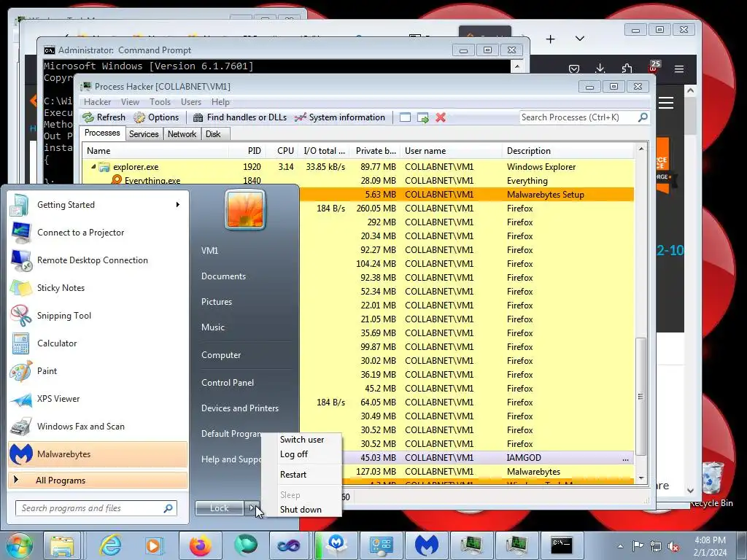Focus the Search Processes input field
747x560 pixels.
tap(578, 117)
